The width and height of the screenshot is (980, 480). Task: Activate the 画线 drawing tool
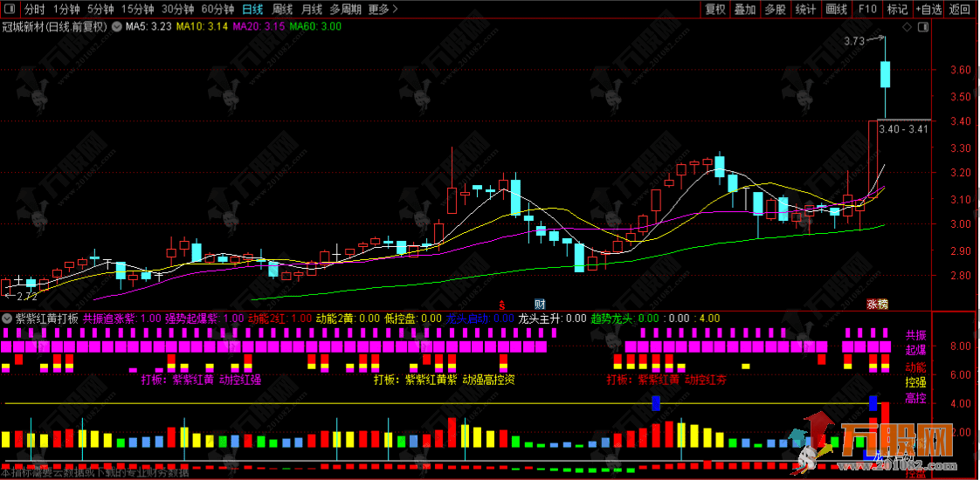836,9
